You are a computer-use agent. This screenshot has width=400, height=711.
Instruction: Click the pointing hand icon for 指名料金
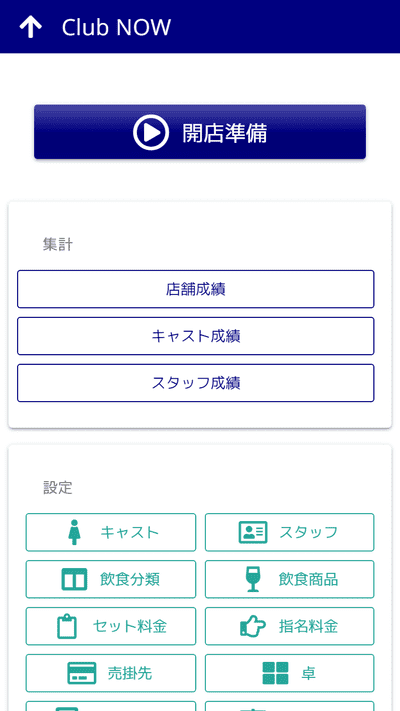(253, 626)
